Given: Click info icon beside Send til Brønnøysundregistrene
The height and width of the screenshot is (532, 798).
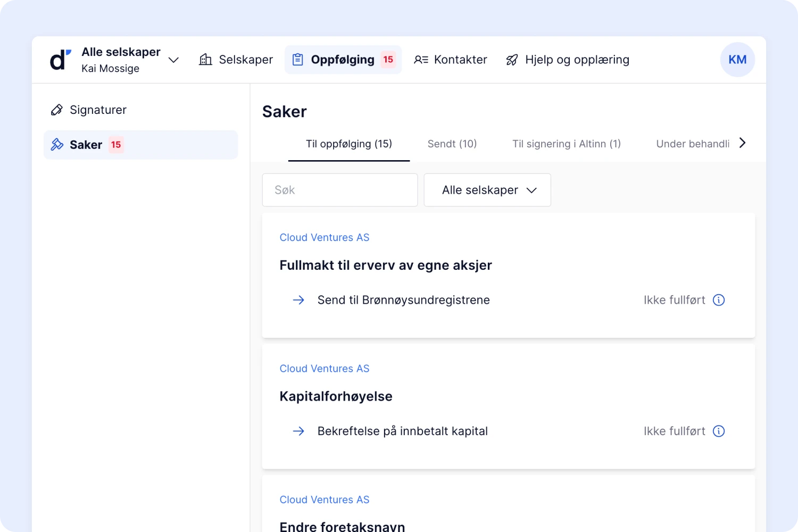Looking at the screenshot, I should tap(719, 300).
